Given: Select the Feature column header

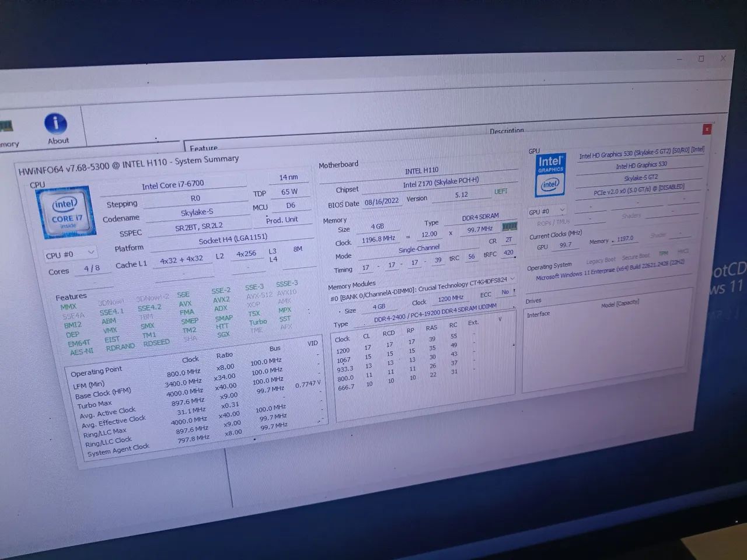Looking at the screenshot, I should [x=203, y=148].
